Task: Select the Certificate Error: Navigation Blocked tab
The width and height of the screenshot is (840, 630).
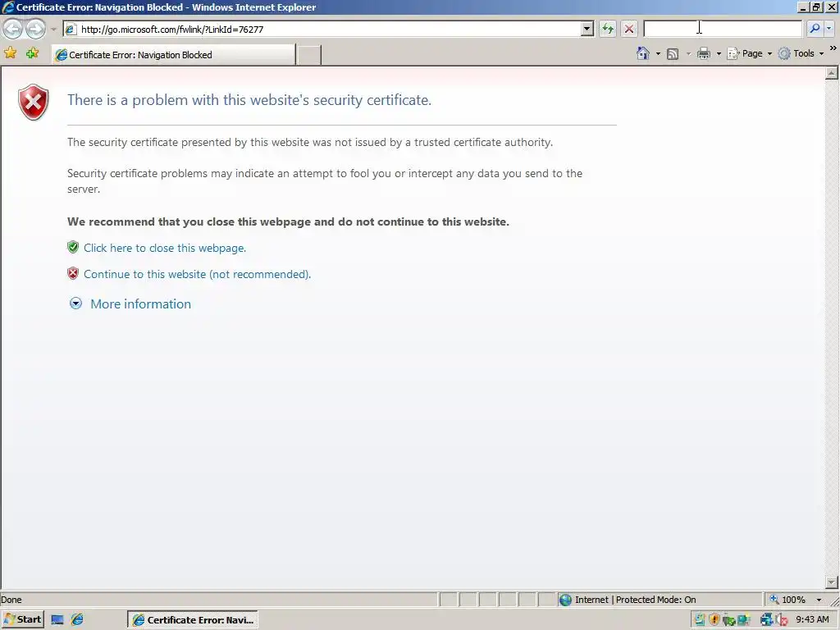Action: (174, 55)
